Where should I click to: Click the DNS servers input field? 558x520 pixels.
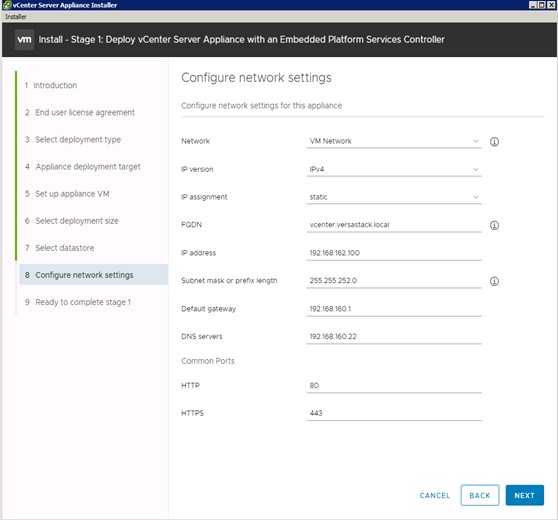(x=394, y=337)
